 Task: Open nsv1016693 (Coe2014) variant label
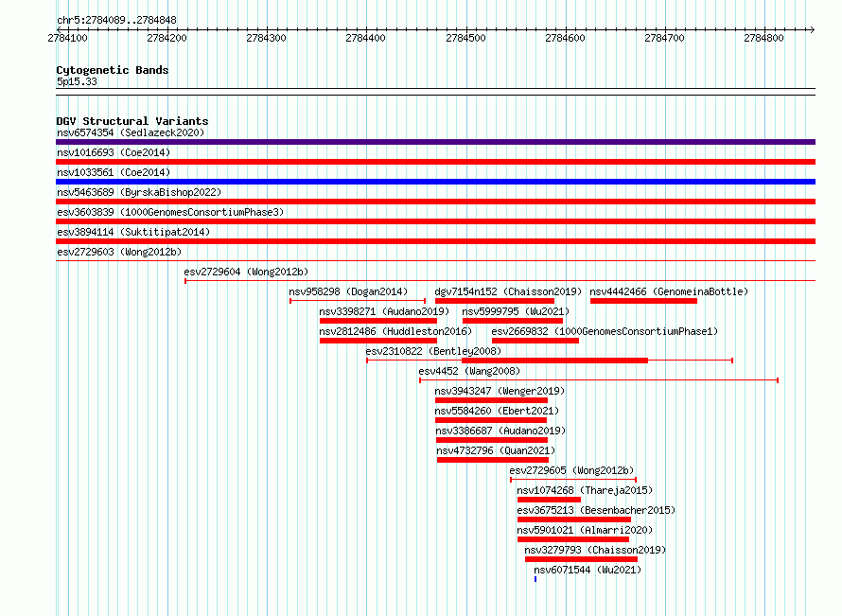coord(114,152)
